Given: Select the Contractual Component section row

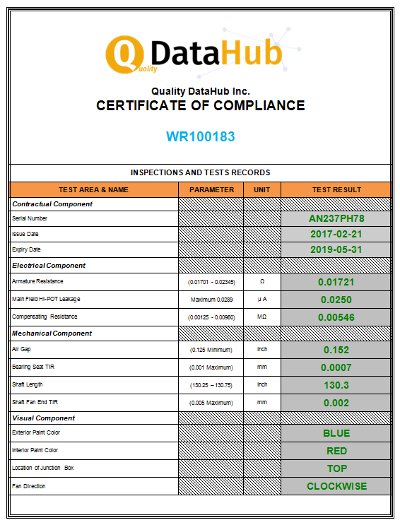Looking at the screenshot, I should pos(200,204).
